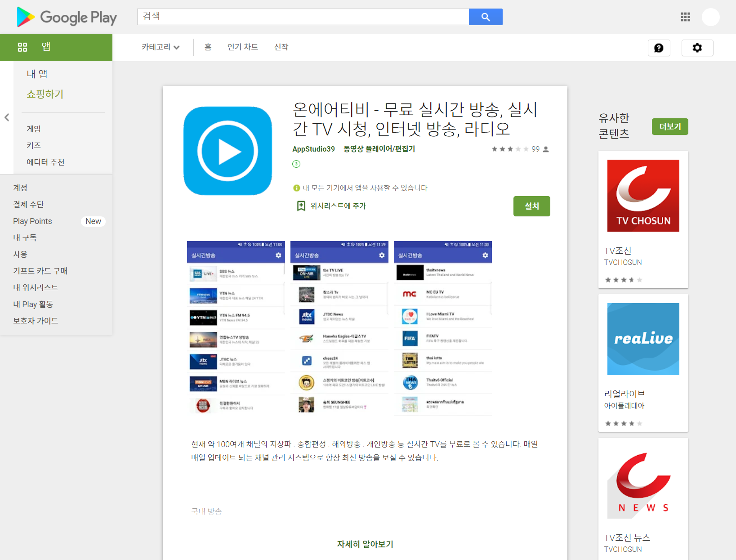Viewport: 736px width, 560px height.
Task: Open the reaLive app icon
Action: pyautogui.click(x=643, y=339)
